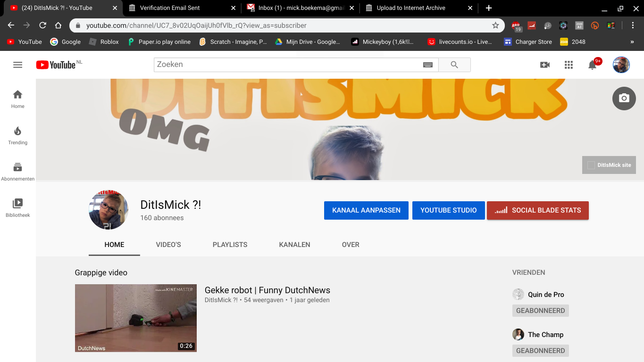
Task: Open a new browser tab
Action: tap(489, 8)
